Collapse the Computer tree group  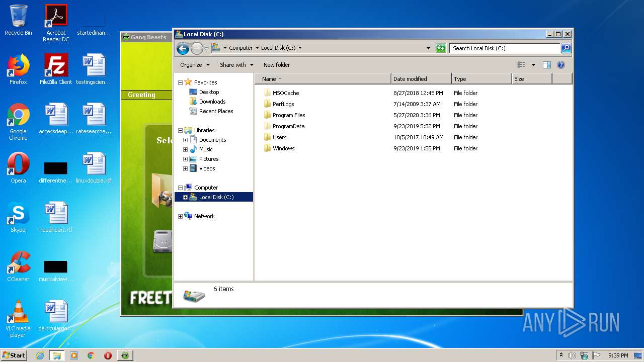(180, 188)
